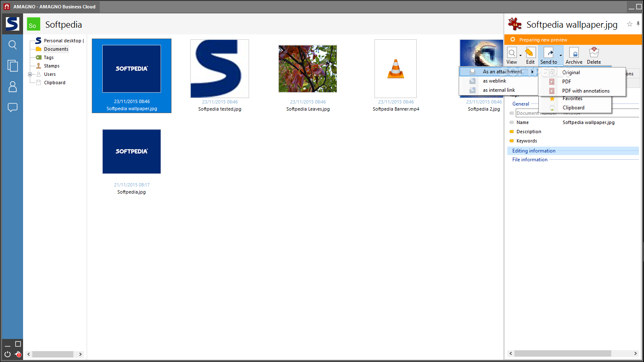This screenshot has width=644, height=362.
Task: Click right arrow of tree panel scrollbar
Action: [x=80, y=354]
